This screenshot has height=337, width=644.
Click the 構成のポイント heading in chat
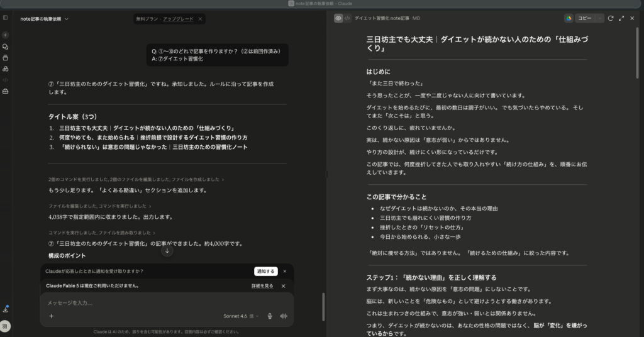[67, 256]
